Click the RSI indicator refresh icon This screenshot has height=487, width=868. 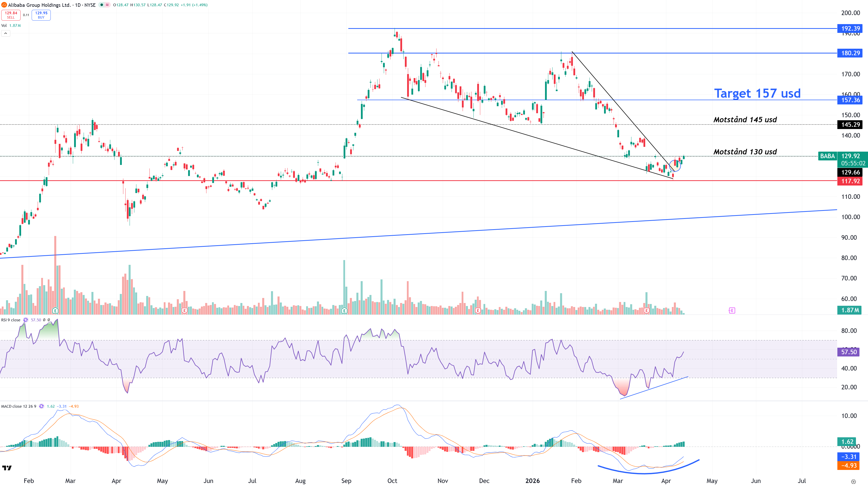[x=26, y=320]
